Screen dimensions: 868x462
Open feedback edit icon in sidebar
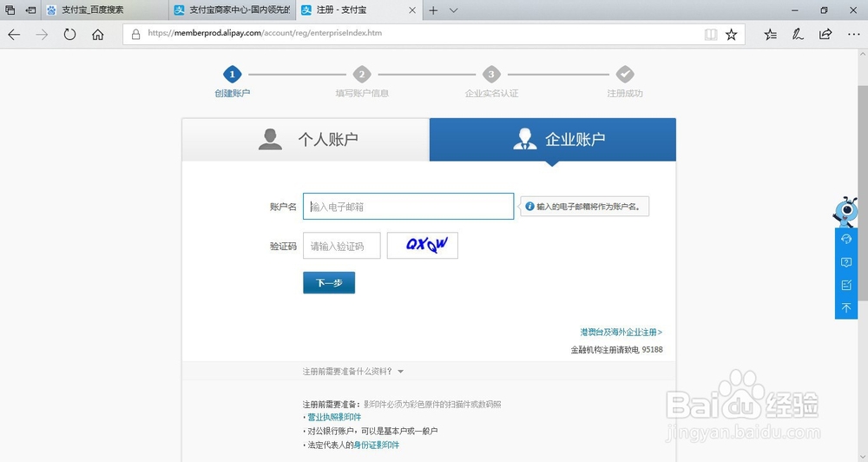tap(845, 285)
